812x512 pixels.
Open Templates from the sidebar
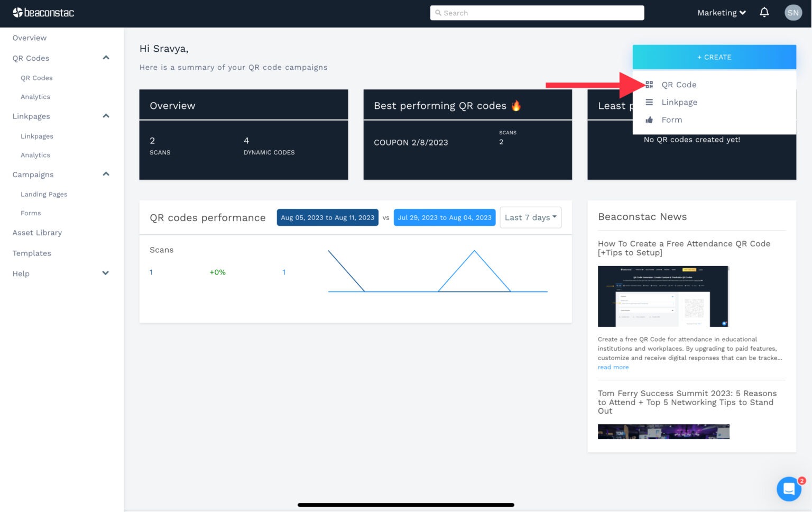coord(32,253)
